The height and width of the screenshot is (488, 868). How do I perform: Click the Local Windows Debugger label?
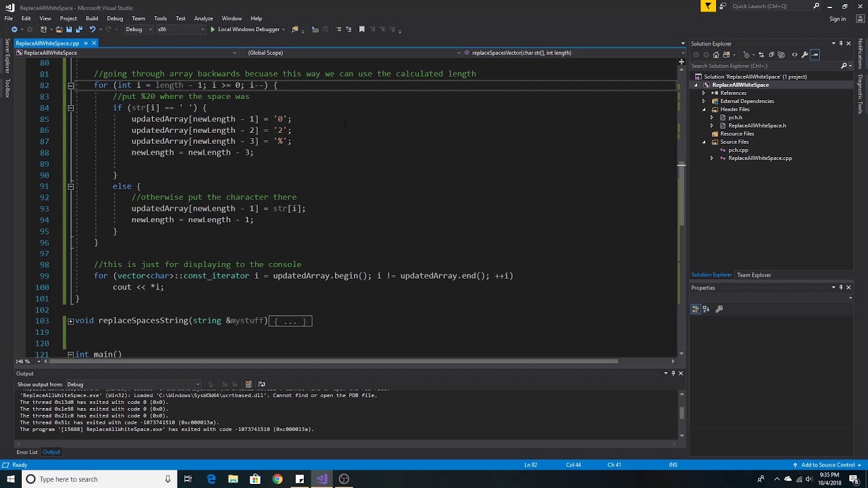(249, 29)
